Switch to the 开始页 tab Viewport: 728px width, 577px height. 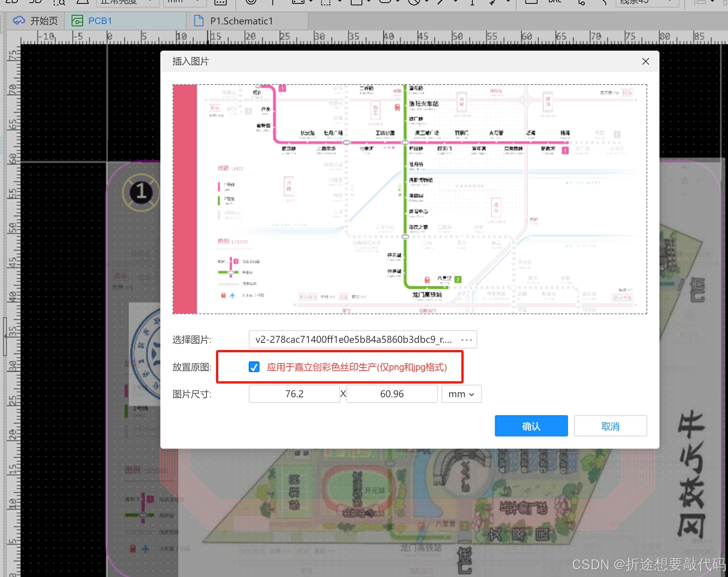(x=35, y=21)
